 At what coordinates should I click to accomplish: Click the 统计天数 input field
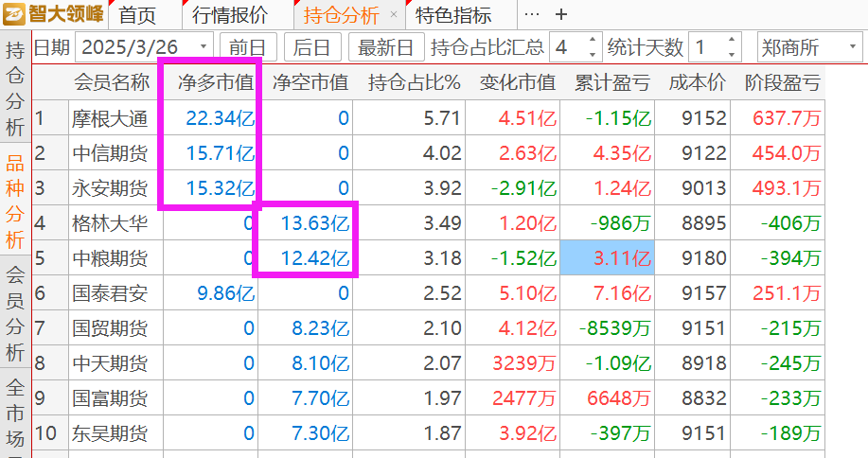707,47
